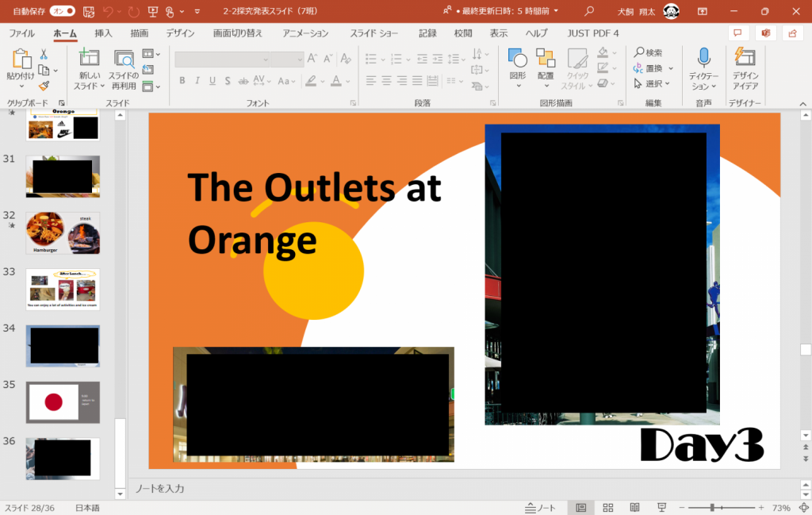
Task: Switch to Slide Sorter view
Action: [x=608, y=508]
